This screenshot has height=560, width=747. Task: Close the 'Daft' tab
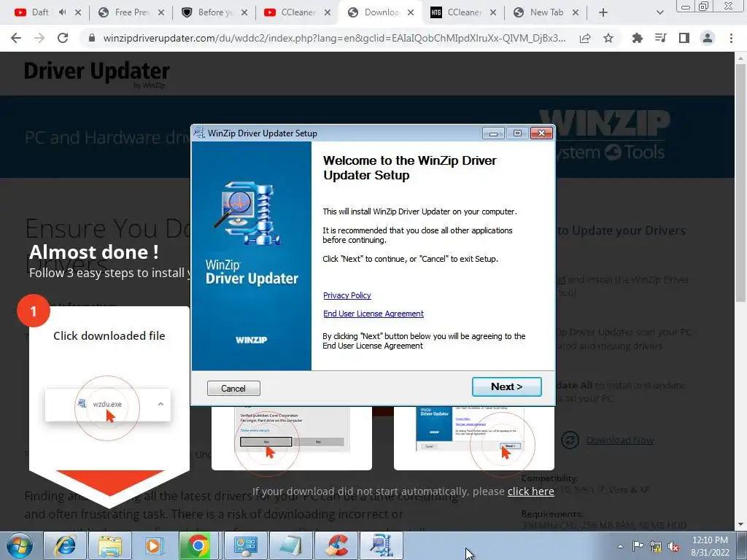click(x=78, y=12)
